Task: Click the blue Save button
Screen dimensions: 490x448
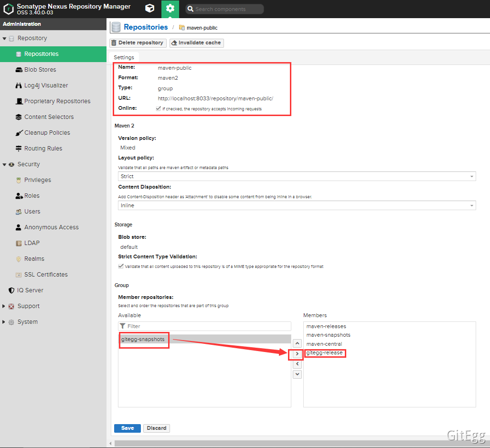Action: (128, 428)
